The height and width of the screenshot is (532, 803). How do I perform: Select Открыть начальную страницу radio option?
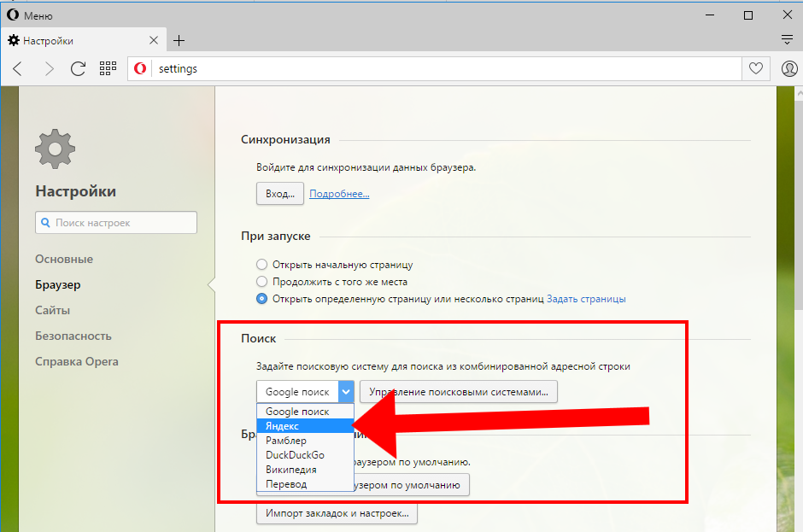coord(262,265)
